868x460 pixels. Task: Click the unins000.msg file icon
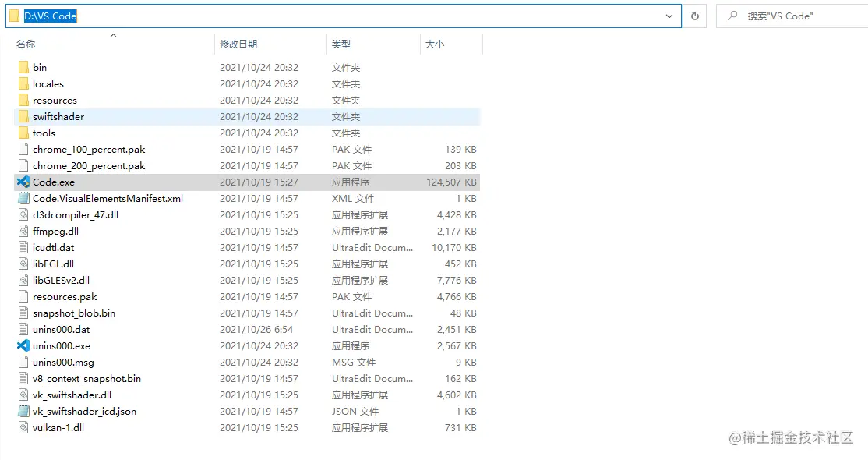(x=23, y=363)
